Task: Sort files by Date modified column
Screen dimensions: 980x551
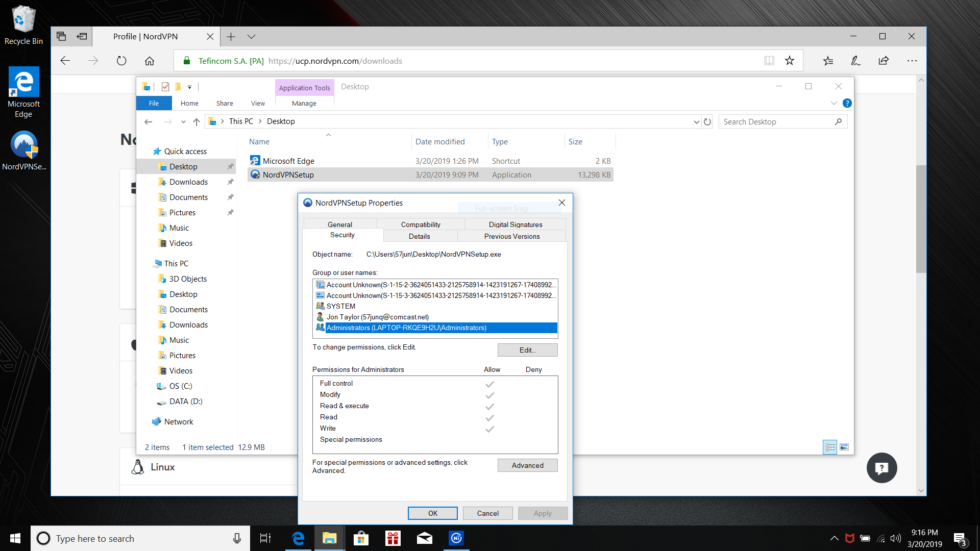Action: point(440,142)
